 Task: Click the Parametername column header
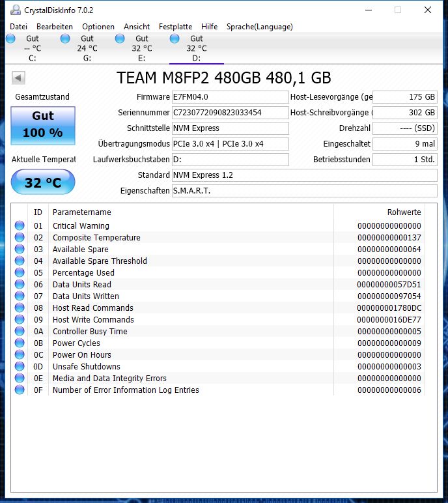82,212
